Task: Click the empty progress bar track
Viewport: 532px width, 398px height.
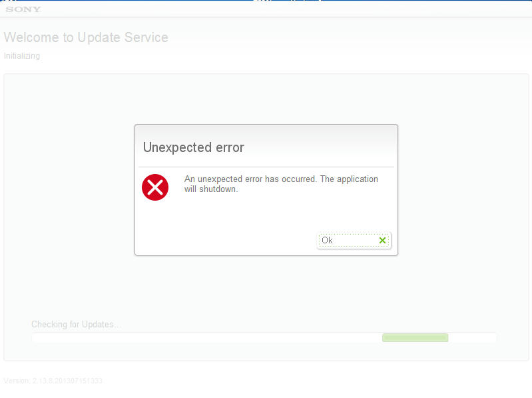Action: coord(206,337)
